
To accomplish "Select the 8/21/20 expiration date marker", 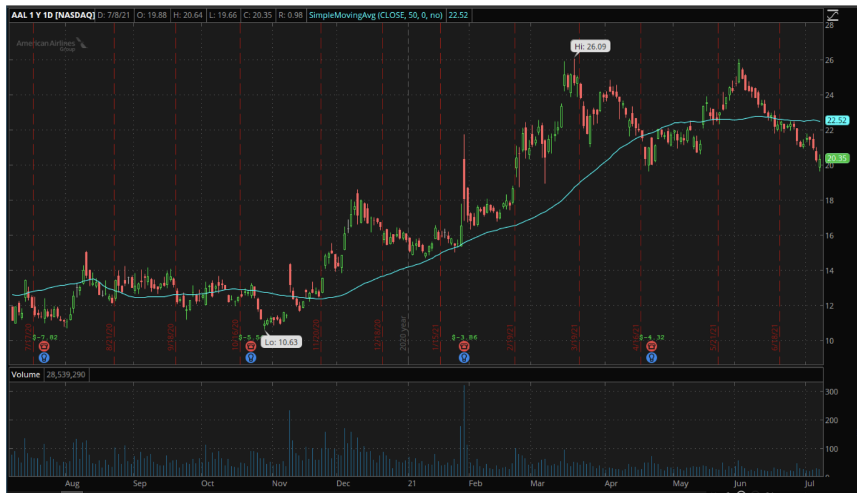I will [x=109, y=337].
